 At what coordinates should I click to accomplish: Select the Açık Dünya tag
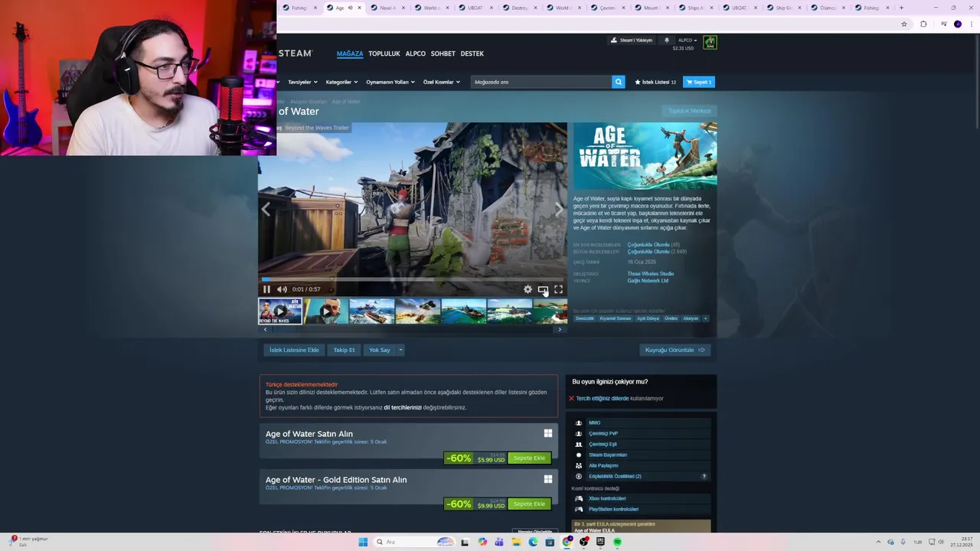point(648,318)
